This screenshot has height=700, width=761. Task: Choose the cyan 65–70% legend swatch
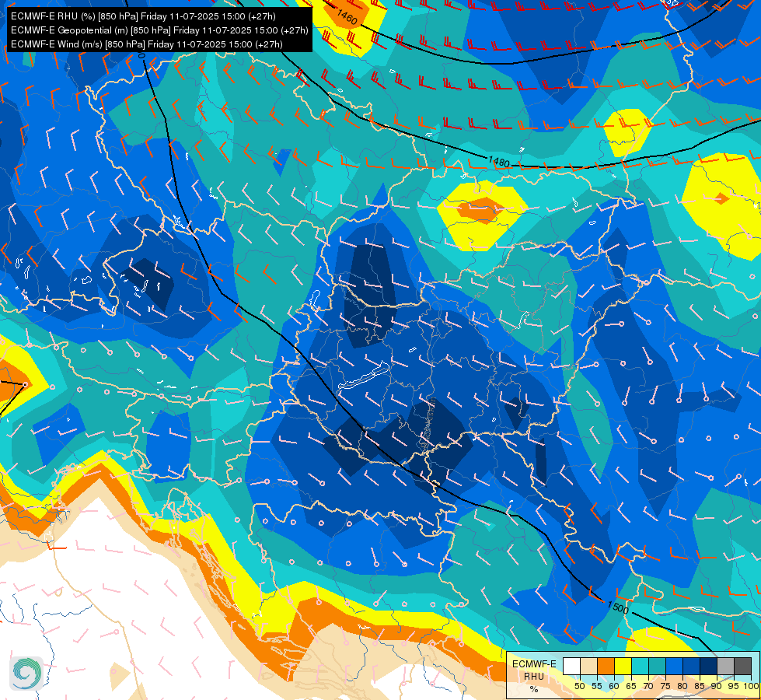(x=641, y=666)
